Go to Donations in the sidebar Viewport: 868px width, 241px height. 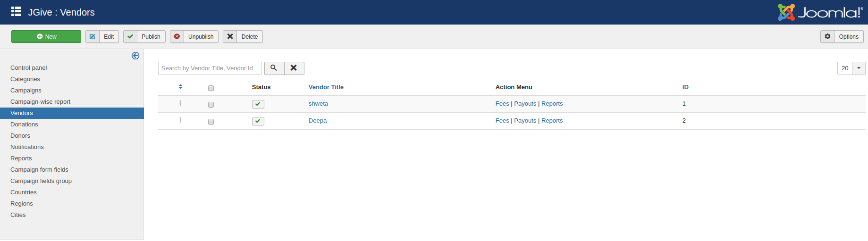coord(24,124)
